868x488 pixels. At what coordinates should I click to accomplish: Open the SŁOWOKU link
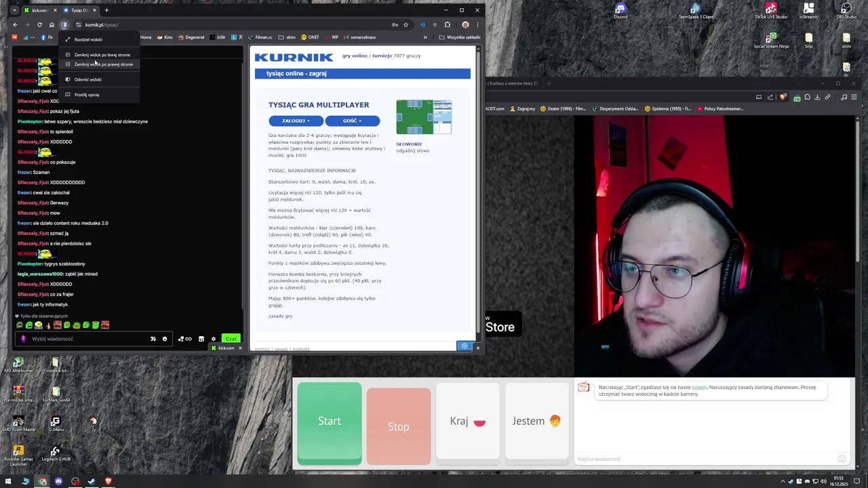409,144
